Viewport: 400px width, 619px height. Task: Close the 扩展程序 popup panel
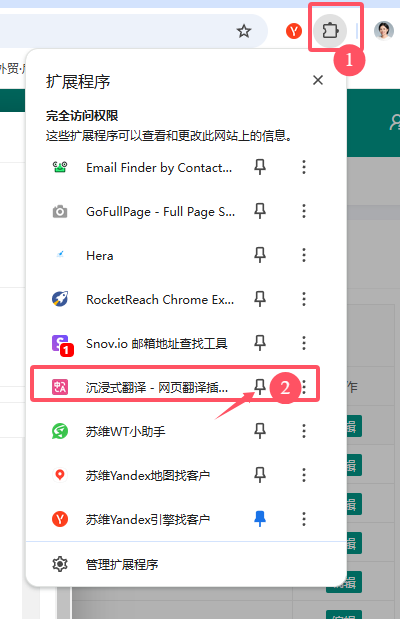point(318,80)
